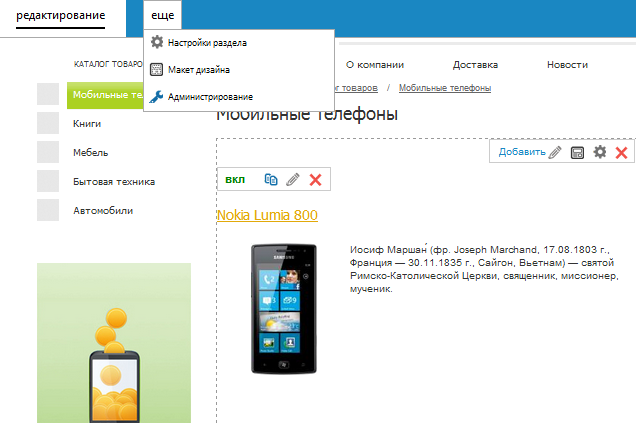Select 'Бытовая техника' catalog category

tap(113, 182)
